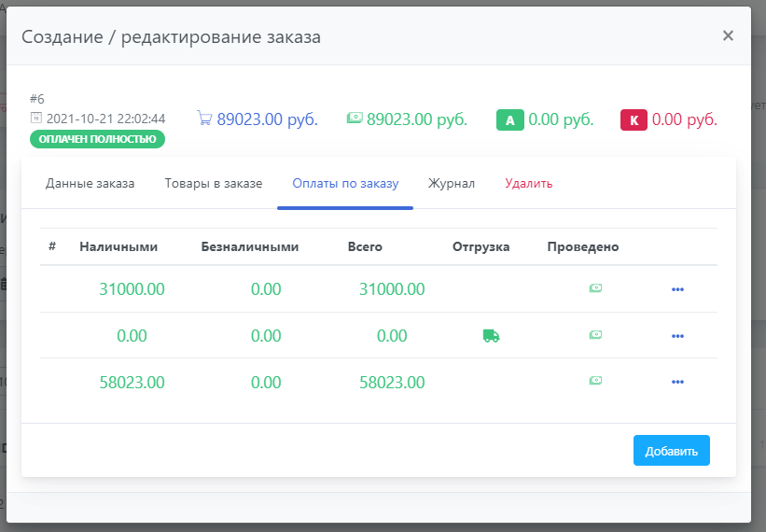Expand three-dot menu for 58023.00 payment
Viewport: 766px width, 532px height.
click(x=677, y=382)
